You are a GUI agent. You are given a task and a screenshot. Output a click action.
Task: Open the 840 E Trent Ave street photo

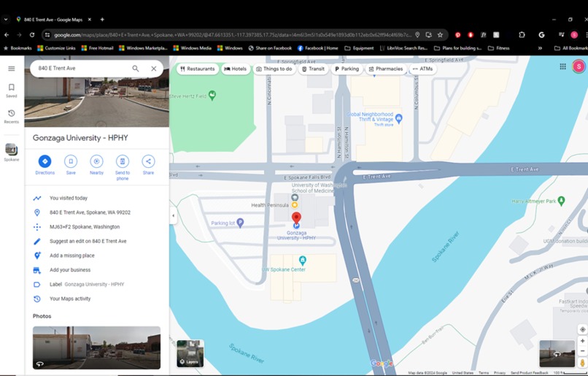[96, 348]
